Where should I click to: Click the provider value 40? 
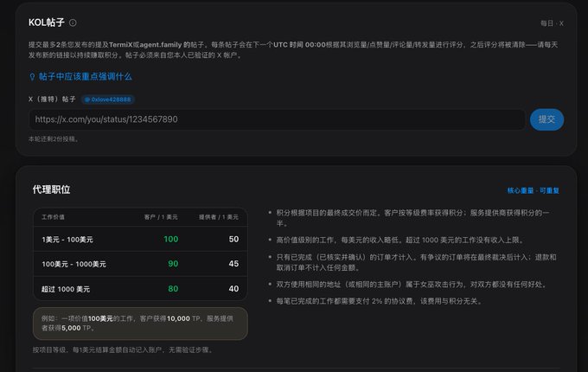click(x=233, y=289)
